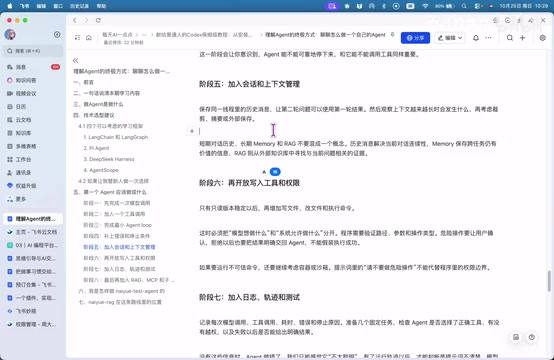554x360 pixels.
Task: Jump to outline item 二、一句话说清本期学习内容
Action: click(107, 93)
